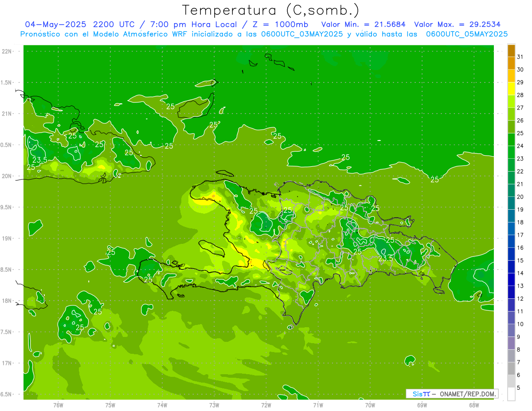
Task: Click the 21N latitude axis label
Action: [8, 114]
